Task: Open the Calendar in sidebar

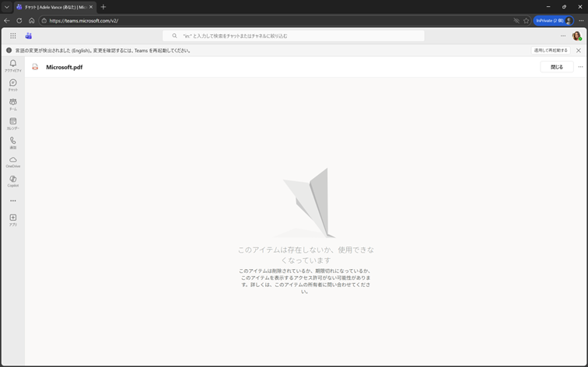Action: 13,124
